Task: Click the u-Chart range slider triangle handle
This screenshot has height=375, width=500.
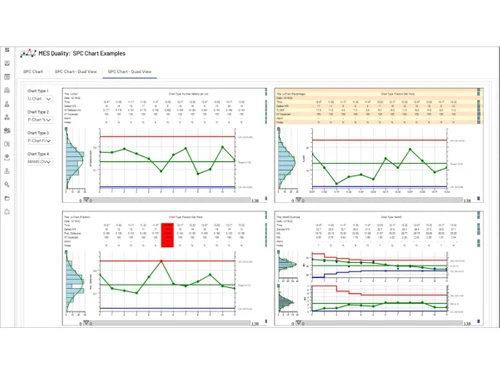Action: [87, 200]
